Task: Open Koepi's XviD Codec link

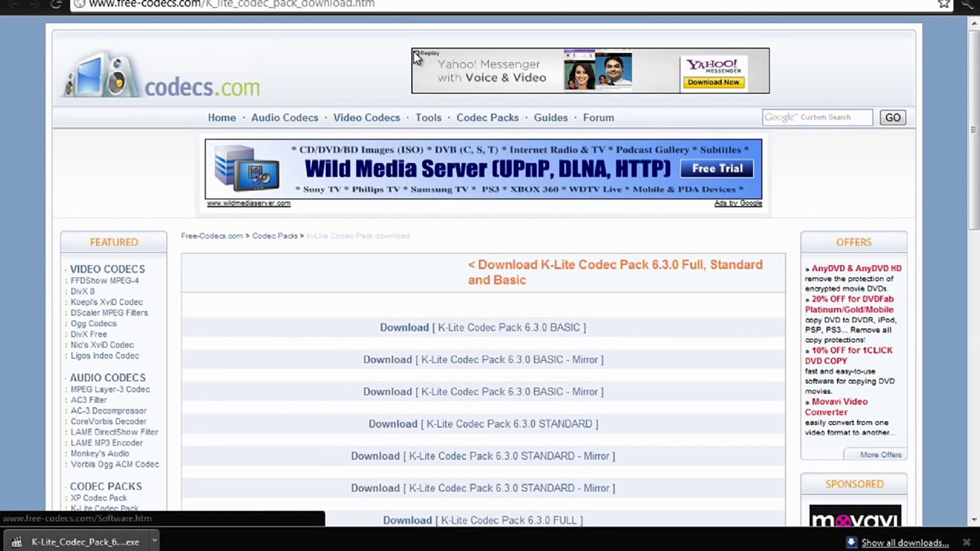Action: click(x=107, y=302)
